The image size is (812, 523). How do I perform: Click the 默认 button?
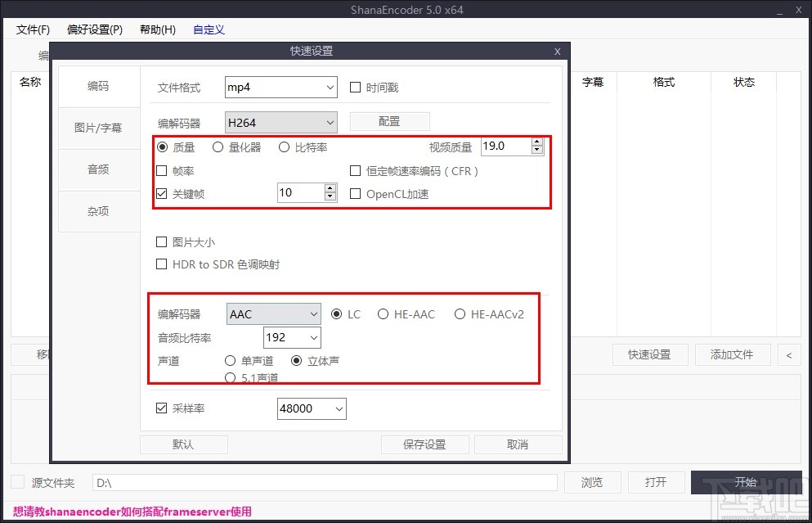tap(183, 444)
